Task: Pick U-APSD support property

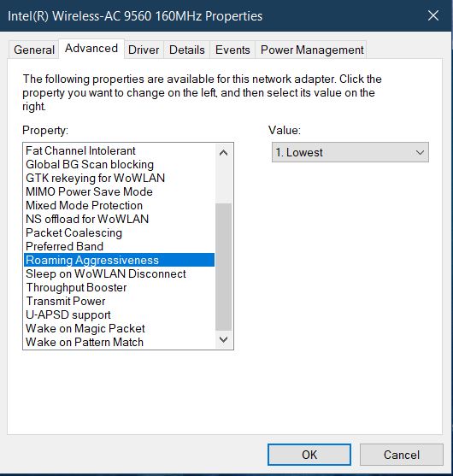Action: coord(119,314)
